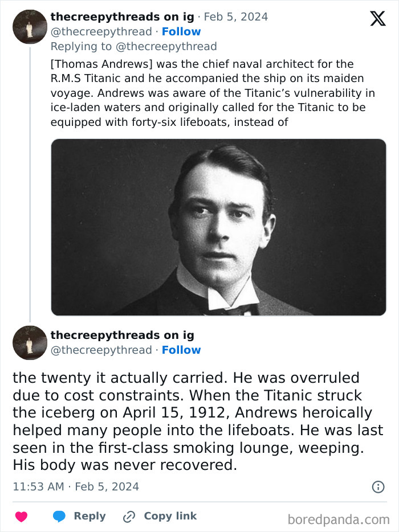Visit the boredpanda.com watermark link
Image resolution: width=399 pixels, height=532 pixels.
337,517
